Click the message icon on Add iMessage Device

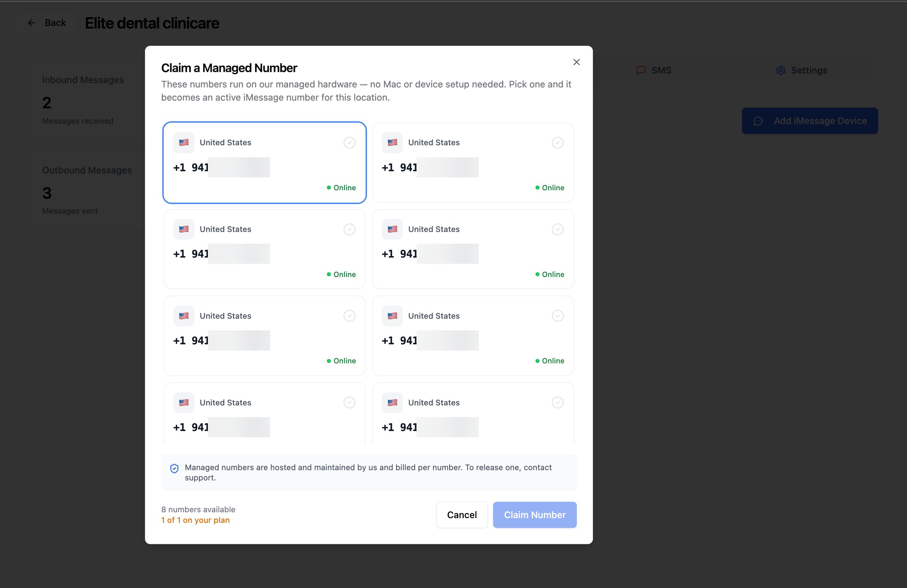click(758, 121)
